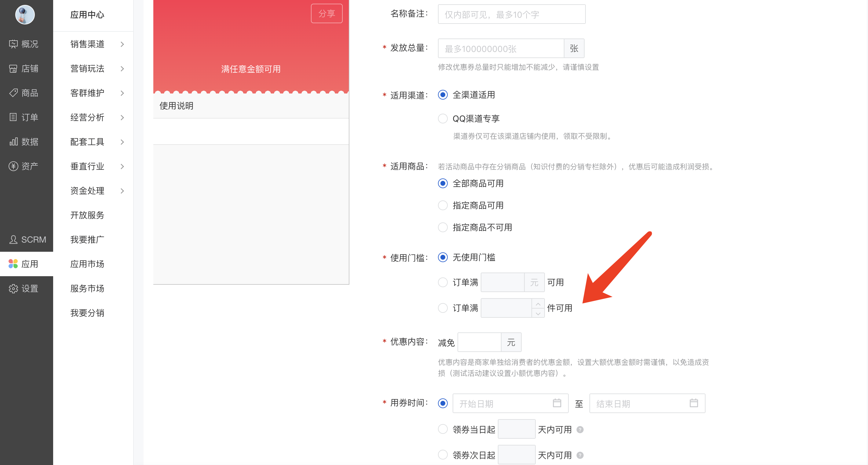This screenshot has height=465, width=868.
Task: Select 领券当日起 radio option
Action: point(443,429)
